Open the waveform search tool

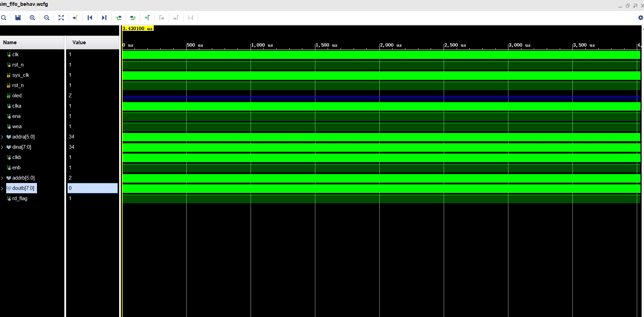(x=4, y=17)
